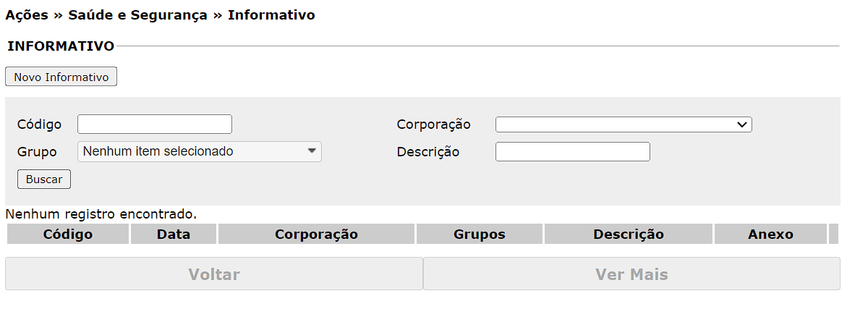
Task: Open Saúde e Segurança breadcrumb item
Action: click(x=137, y=15)
